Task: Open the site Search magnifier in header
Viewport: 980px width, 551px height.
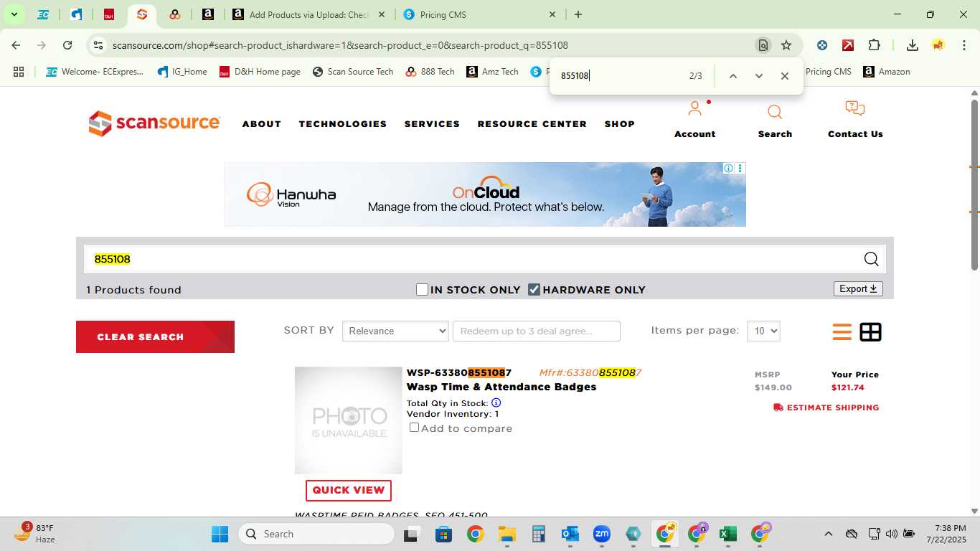Action: click(x=775, y=112)
